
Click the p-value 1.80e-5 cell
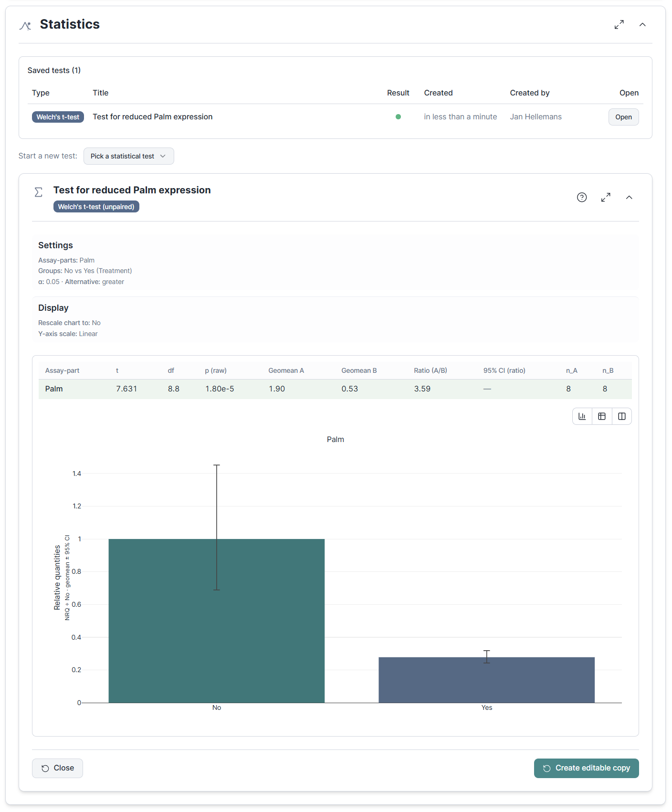coord(220,389)
